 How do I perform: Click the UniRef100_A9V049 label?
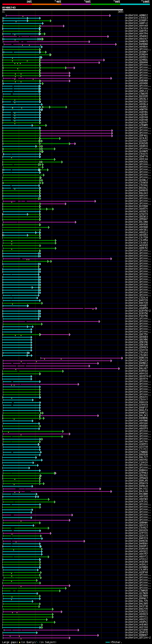(x=136, y=26)
